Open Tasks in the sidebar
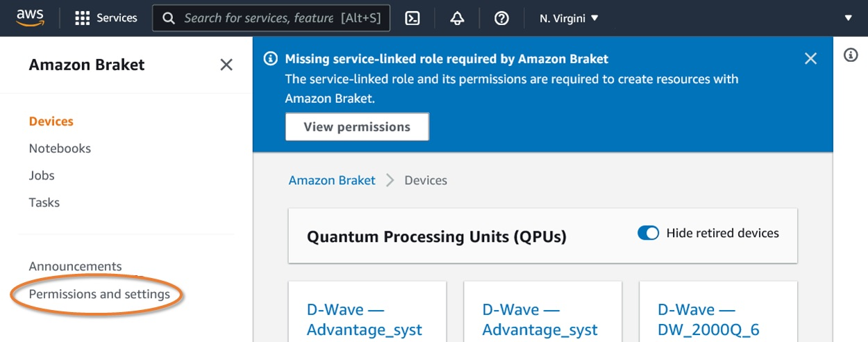Screen dimensions: 868x342 [44, 202]
